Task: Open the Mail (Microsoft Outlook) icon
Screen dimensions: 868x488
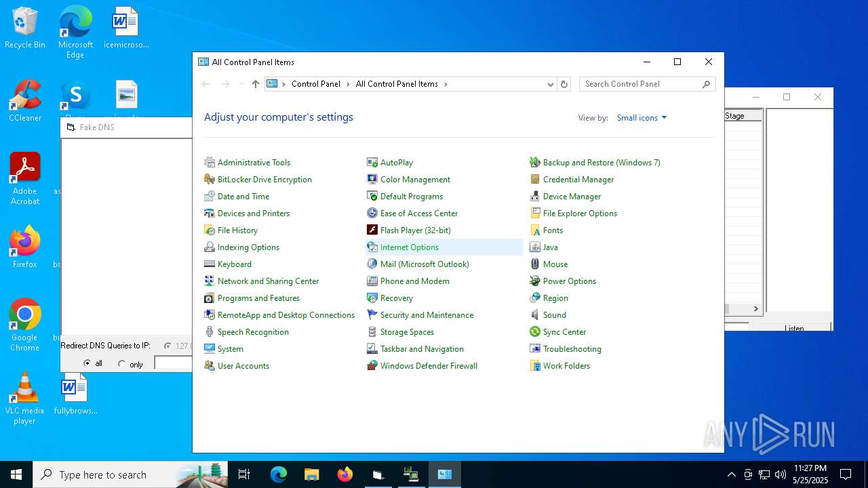Action: pos(372,264)
